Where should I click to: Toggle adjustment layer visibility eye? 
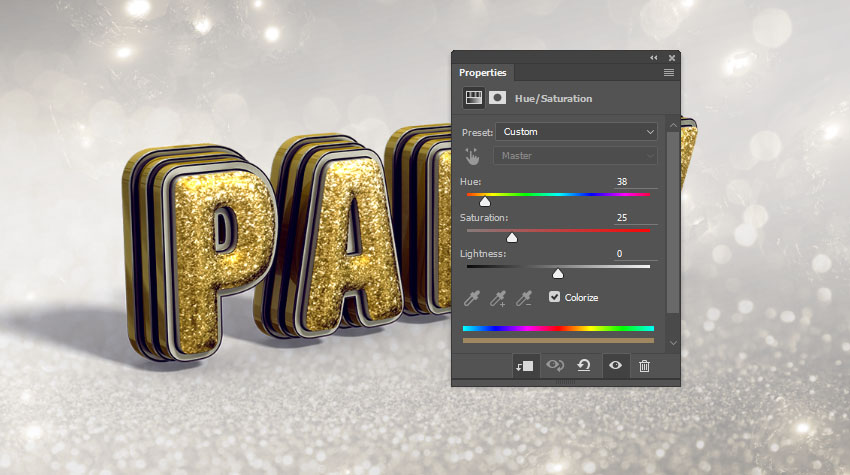[x=615, y=365]
